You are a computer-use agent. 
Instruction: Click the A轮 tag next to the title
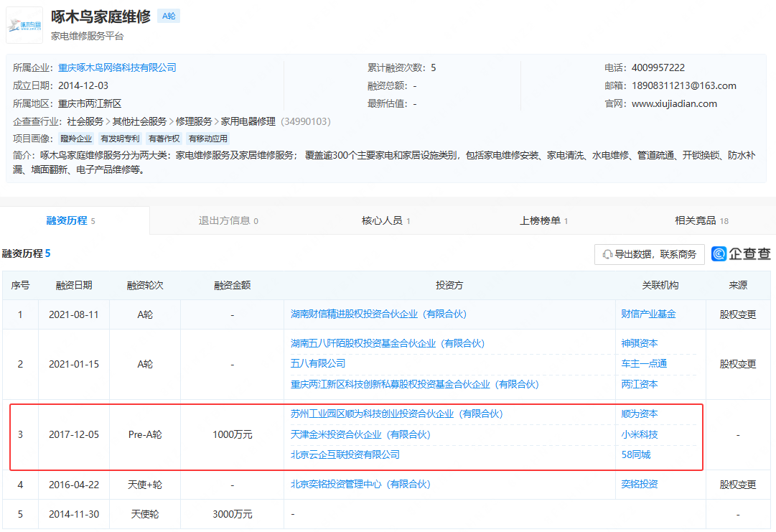pyautogui.click(x=169, y=16)
